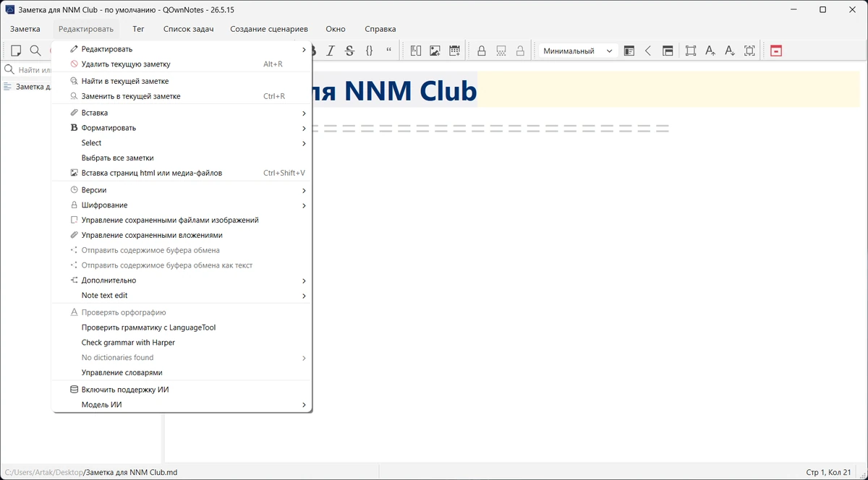Click the window-style icon before frame icon
The height and width of the screenshot is (480, 868).
pyautogui.click(x=668, y=51)
